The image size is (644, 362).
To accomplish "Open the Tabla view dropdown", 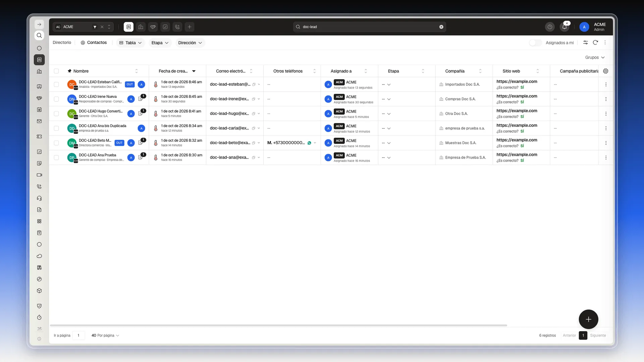I will [x=130, y=43].
